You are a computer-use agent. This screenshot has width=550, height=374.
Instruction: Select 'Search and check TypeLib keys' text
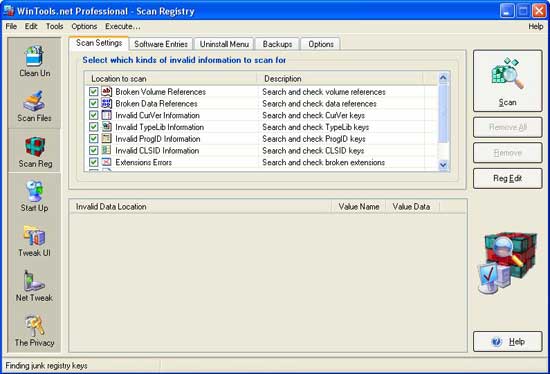(x=315, y=127)
